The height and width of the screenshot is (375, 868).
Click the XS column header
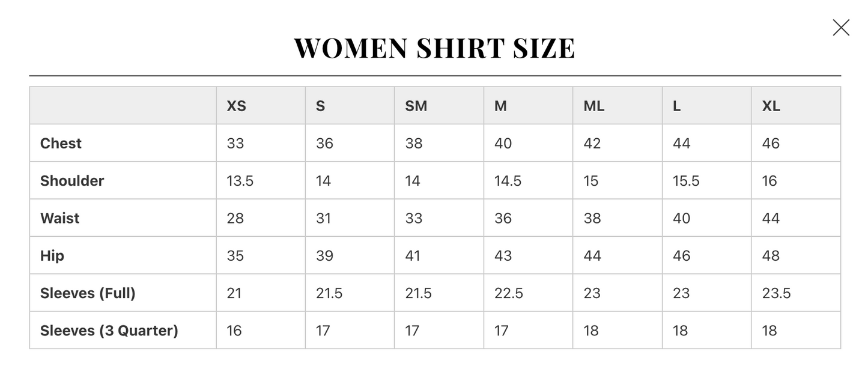(x=237, y=106)
